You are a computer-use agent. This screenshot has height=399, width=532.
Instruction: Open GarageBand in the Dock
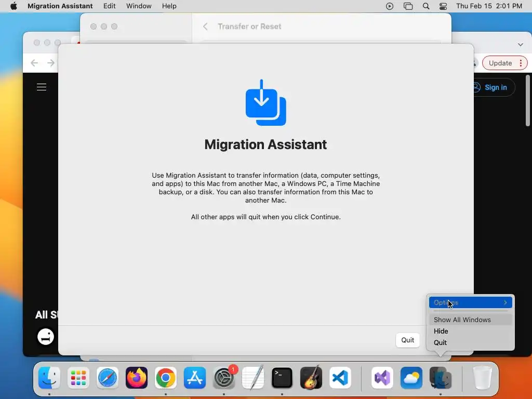tap(311, 378)
